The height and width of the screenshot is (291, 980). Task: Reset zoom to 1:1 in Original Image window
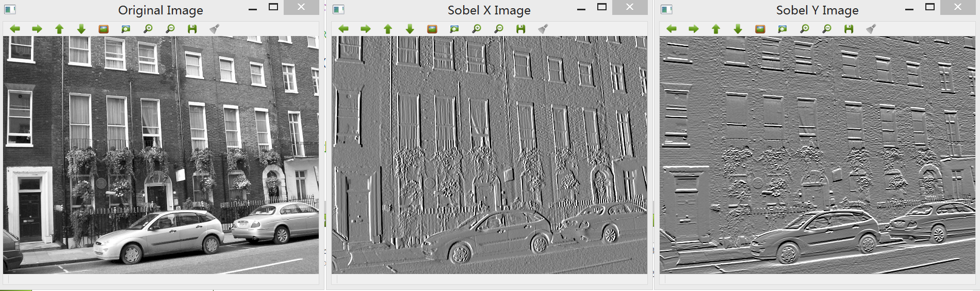point(104,29)
